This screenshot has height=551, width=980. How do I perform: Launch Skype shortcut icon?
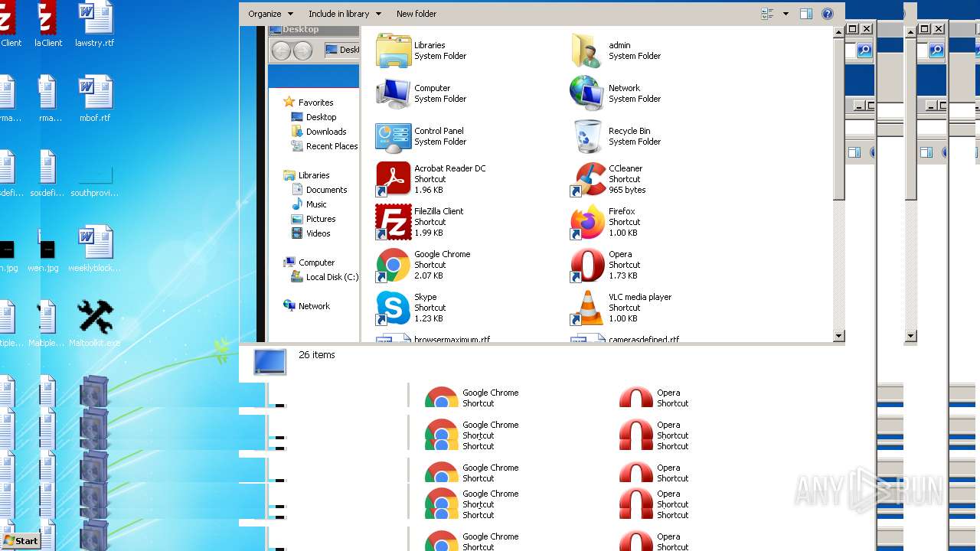pos(394,308)
